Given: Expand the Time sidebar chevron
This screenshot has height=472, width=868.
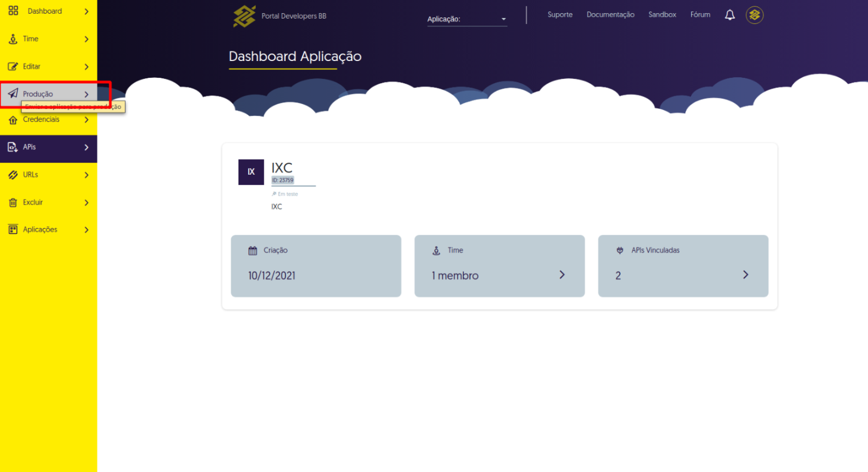Looking at the screenshot, I should point(87,39).
